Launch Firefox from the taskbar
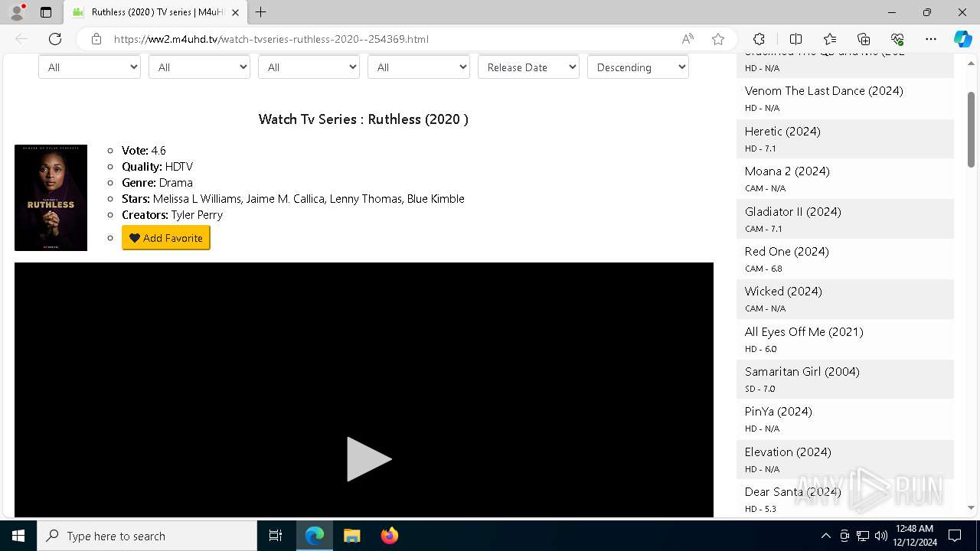 coord(390,536)
